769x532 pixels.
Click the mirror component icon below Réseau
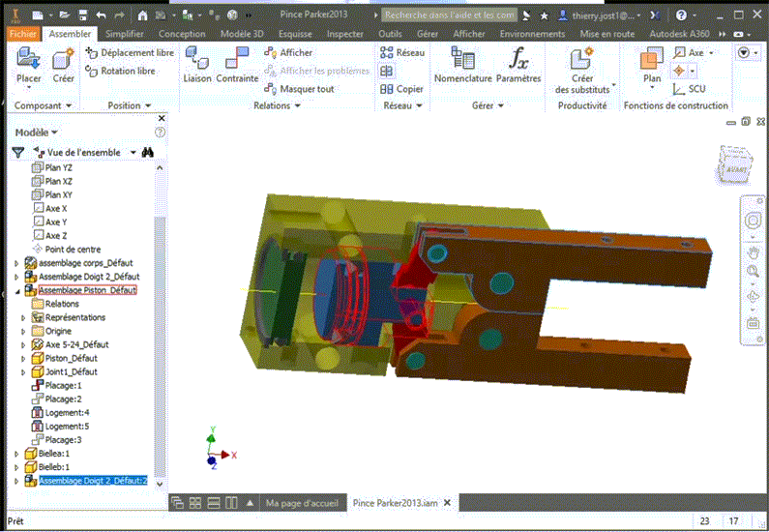pos(387,72)
